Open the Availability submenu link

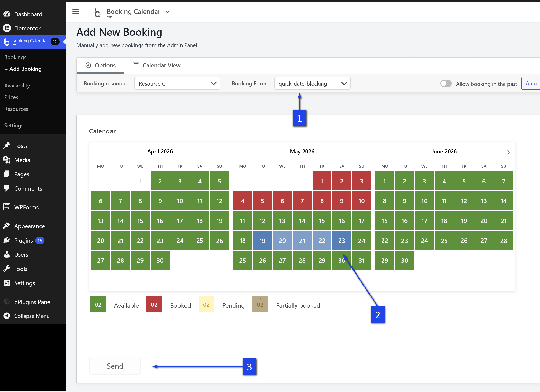coord(17,86)
